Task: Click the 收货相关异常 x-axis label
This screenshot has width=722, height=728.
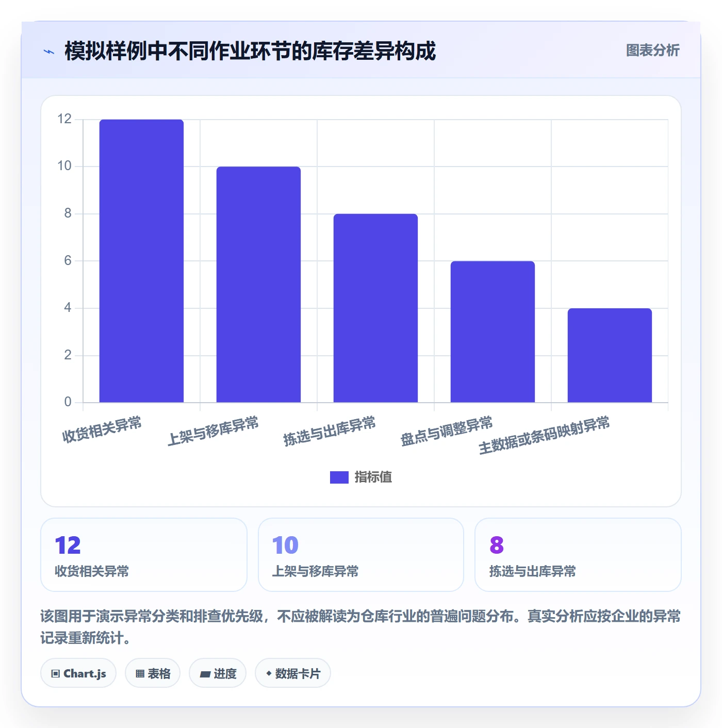Action: (x=102, y=429)
